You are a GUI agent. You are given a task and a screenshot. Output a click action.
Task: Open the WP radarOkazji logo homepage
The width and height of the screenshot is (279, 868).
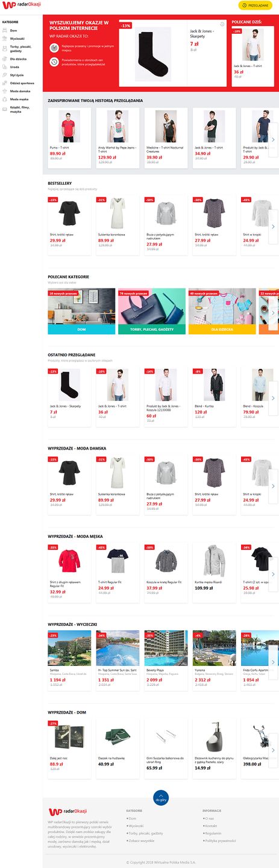click(22, 5)
